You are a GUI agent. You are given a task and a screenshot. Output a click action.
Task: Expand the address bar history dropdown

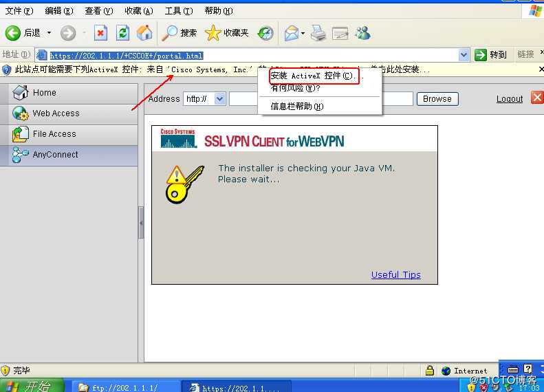point(464,55)
